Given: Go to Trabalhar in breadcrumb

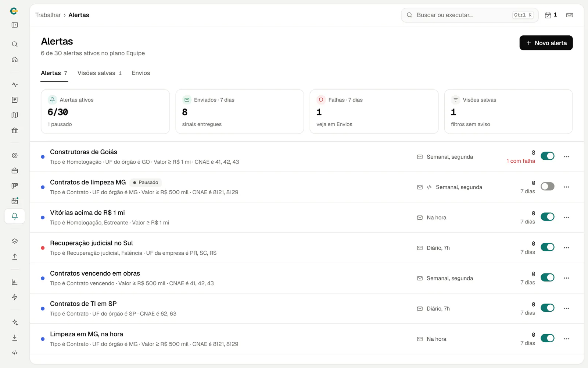Looking at the screenshot, I should coord(48,15).
